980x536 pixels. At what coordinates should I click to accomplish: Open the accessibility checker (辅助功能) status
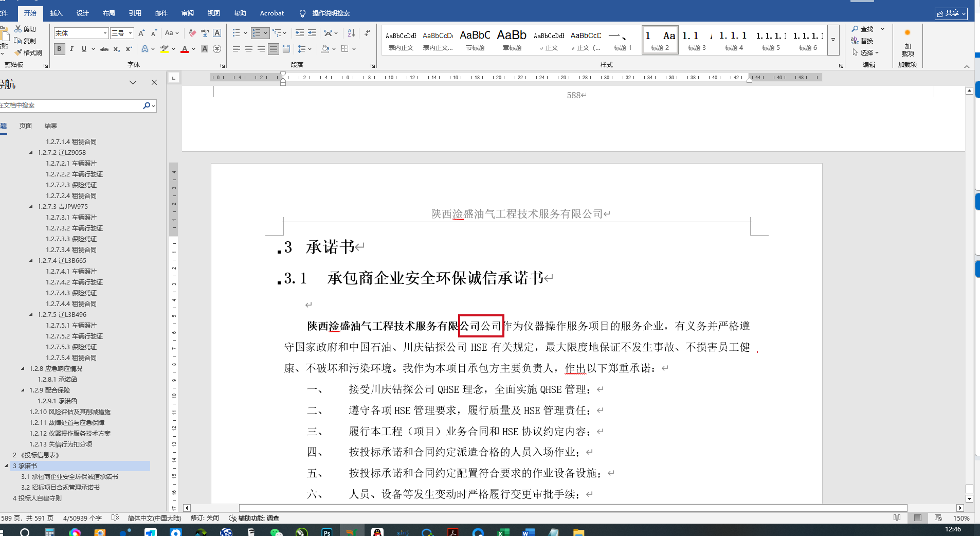click(254, 518)
